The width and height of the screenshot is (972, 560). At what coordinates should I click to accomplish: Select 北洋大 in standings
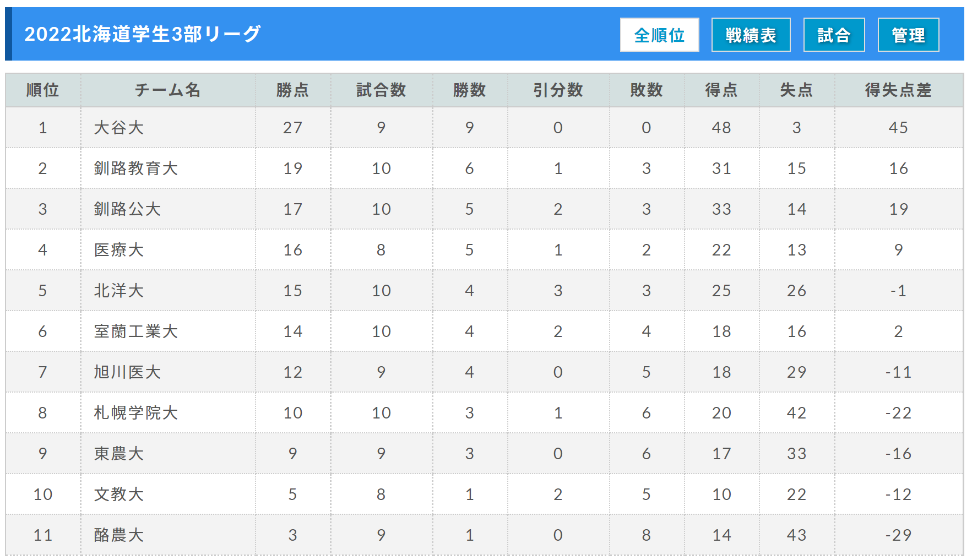119,291
